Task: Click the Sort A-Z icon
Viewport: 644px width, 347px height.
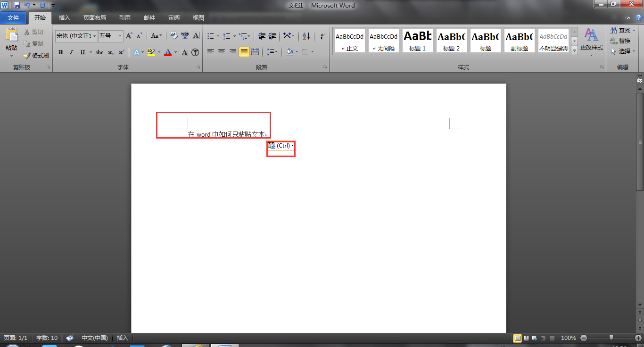Action: pos(306,36)
